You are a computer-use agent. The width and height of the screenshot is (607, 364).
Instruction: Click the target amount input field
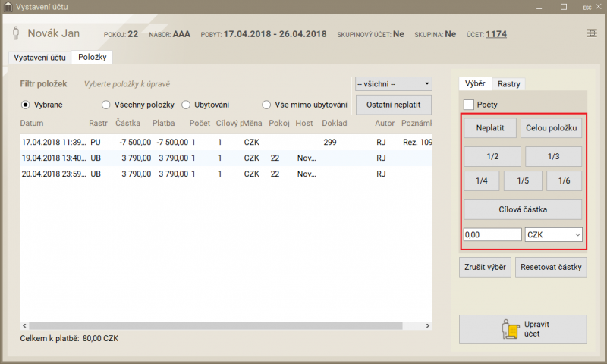pyautogui.click(x=492, y=236)
